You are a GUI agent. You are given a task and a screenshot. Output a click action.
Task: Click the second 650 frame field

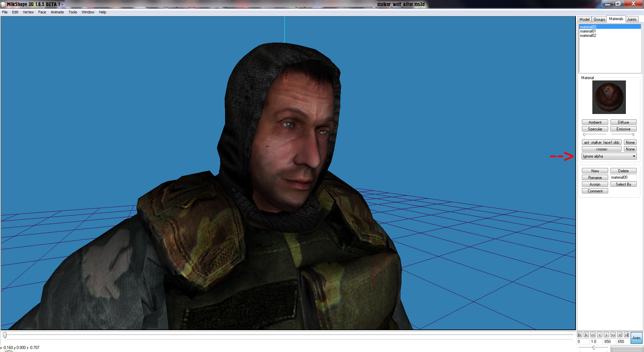coord(623,342)
